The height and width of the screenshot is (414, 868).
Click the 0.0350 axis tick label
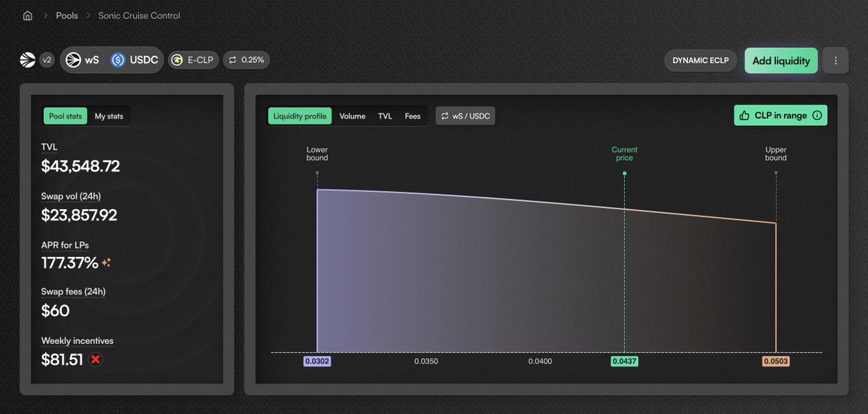pyautogui.click(x=426, y=360)
